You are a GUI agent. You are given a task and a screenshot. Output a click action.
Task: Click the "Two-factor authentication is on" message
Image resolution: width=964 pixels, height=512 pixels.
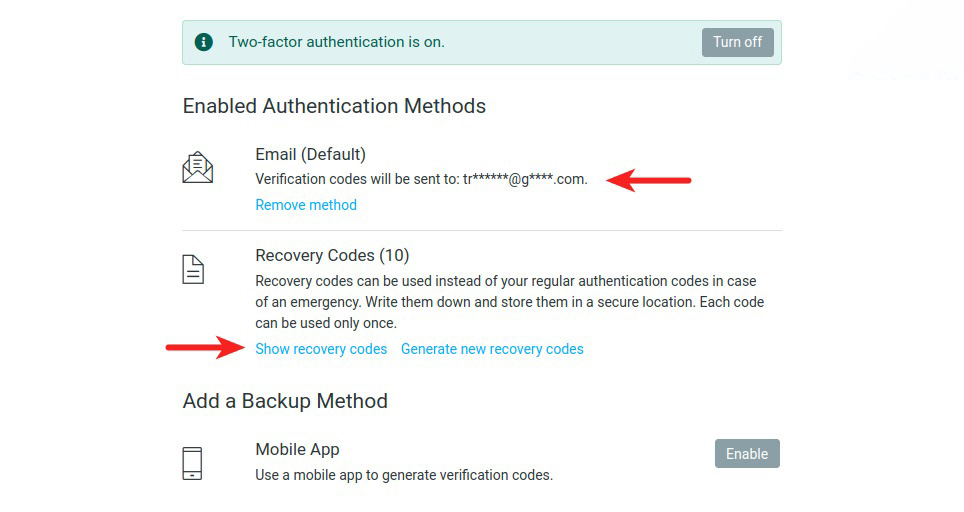[x=336, y=42]
